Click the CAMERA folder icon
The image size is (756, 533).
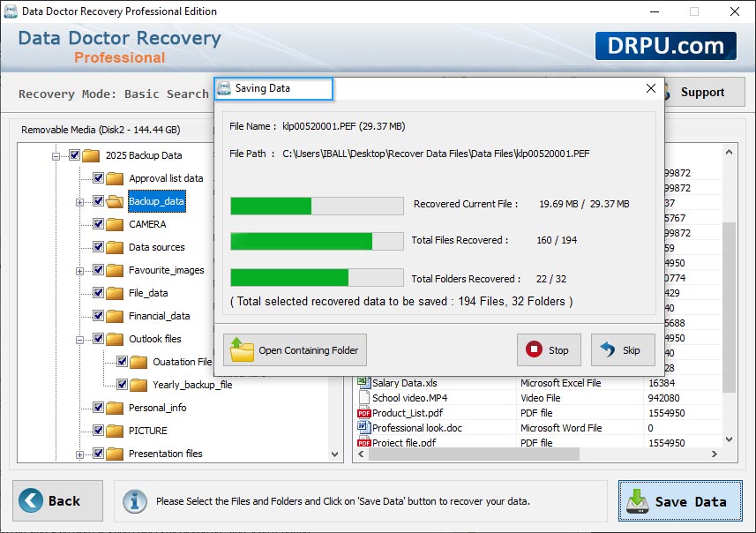[x=115, y=224]
